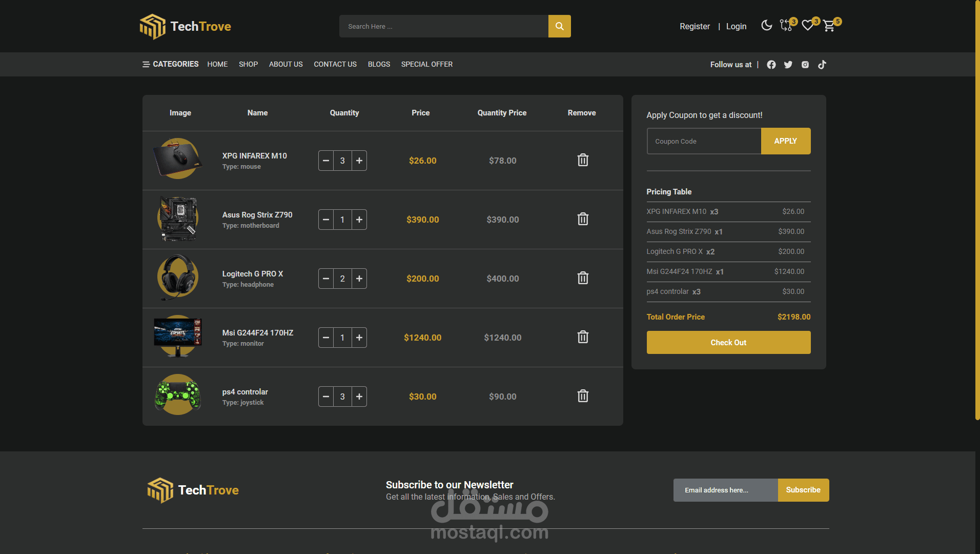The width and height of the screenshot is (980, 554).
Task: Remove Asus Rog Strix Z790 with trash icon
Action: click(x=583, y=219)
